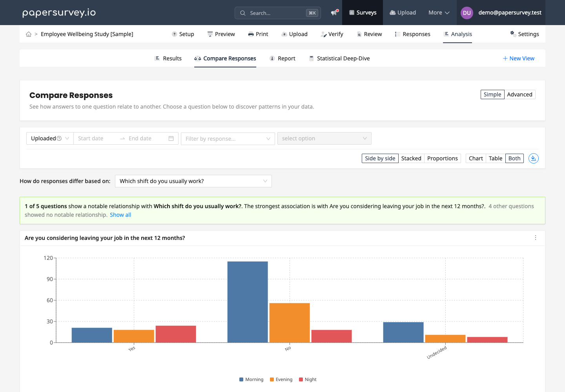This screenshot has height=392, width=565.
Task: Click the Print printer icon
Action: tap(251, 34)
